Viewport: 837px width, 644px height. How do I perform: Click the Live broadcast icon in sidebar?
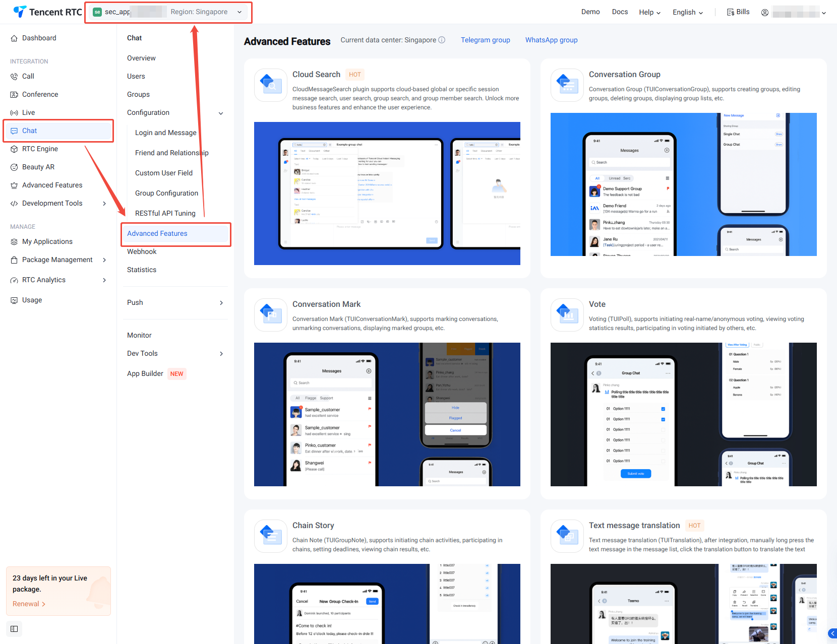[14, 113]
